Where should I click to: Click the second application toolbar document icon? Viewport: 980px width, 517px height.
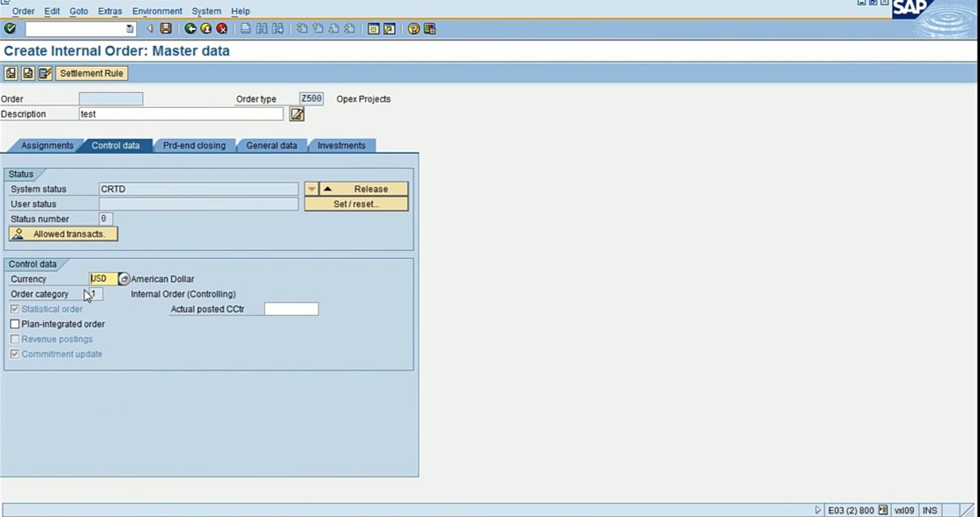pos(28,73)
